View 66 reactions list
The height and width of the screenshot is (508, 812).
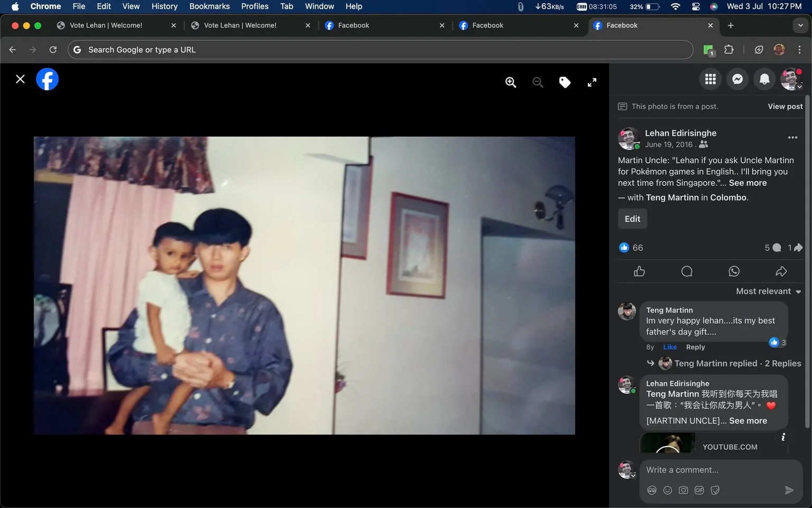point(631,248)
